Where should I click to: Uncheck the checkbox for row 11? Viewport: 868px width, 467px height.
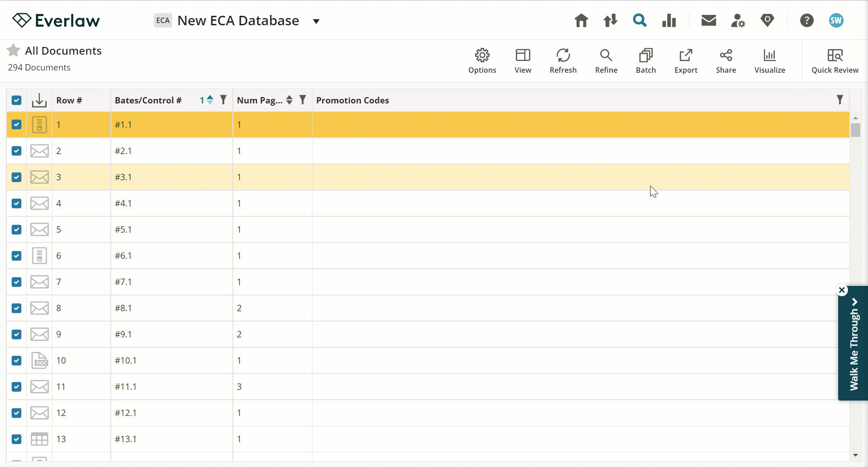pos(17,387)
